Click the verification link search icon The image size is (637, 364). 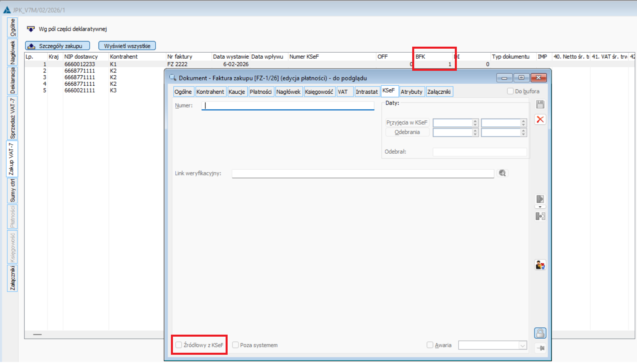tap(502, 173)
